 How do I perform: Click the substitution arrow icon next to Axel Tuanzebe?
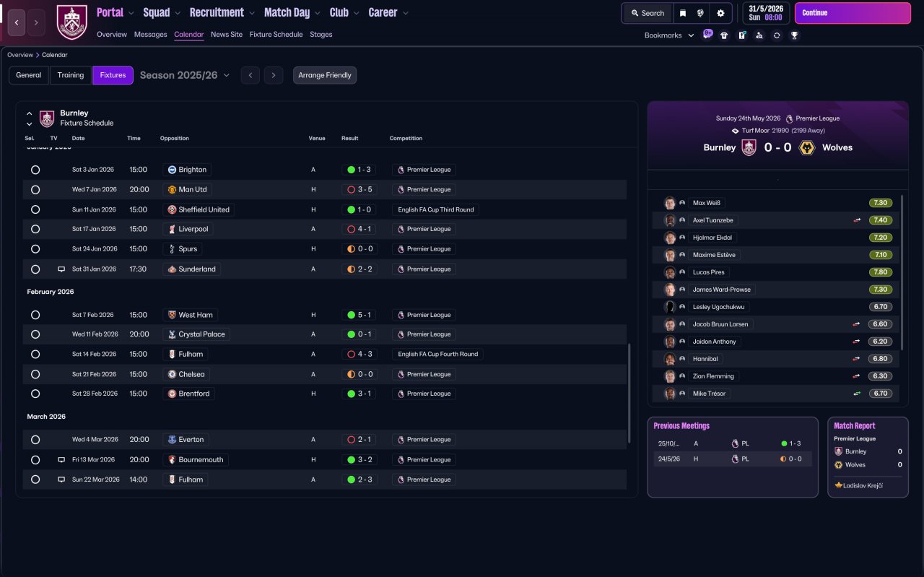pyautogui.click(x=857, y=220)
